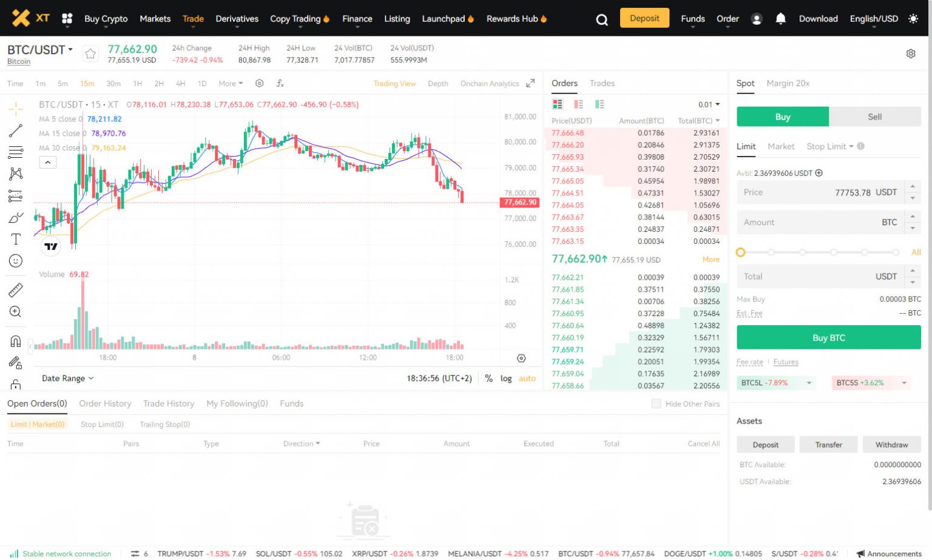Check Hide Other Pairs checkbox
This screenshot has height=560, width=932.
click(656, 403)
